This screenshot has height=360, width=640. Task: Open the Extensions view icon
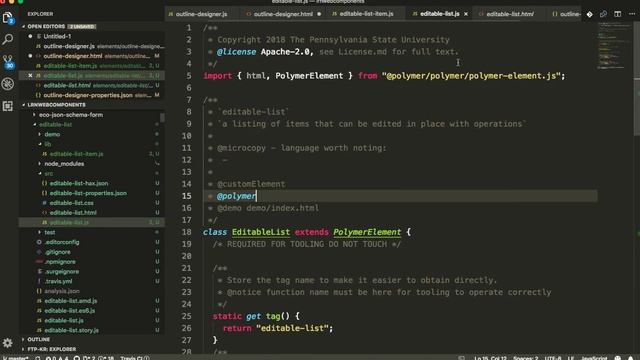point(8,106)
